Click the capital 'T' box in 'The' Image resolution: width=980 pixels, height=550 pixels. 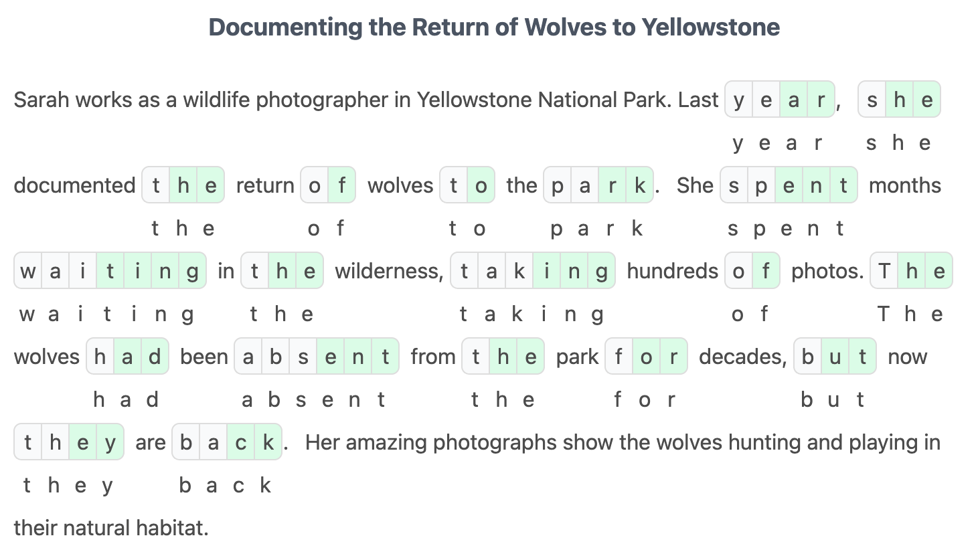coord(884,271)
